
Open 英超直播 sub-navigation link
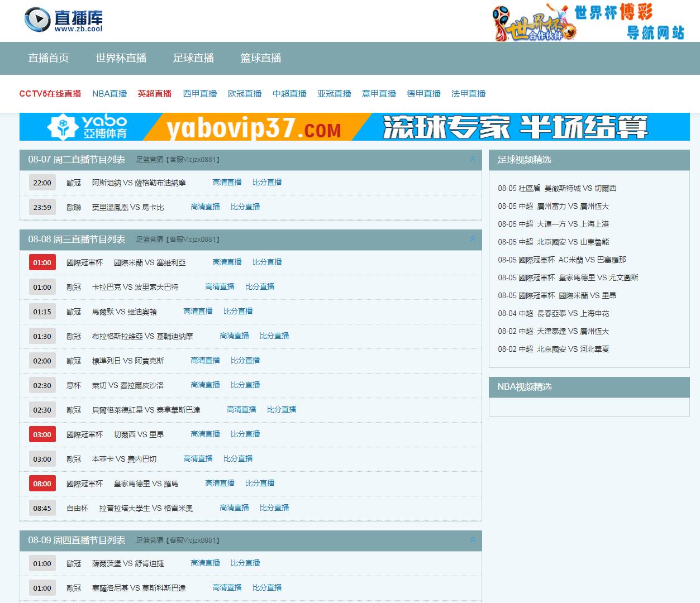click(155, 94)
